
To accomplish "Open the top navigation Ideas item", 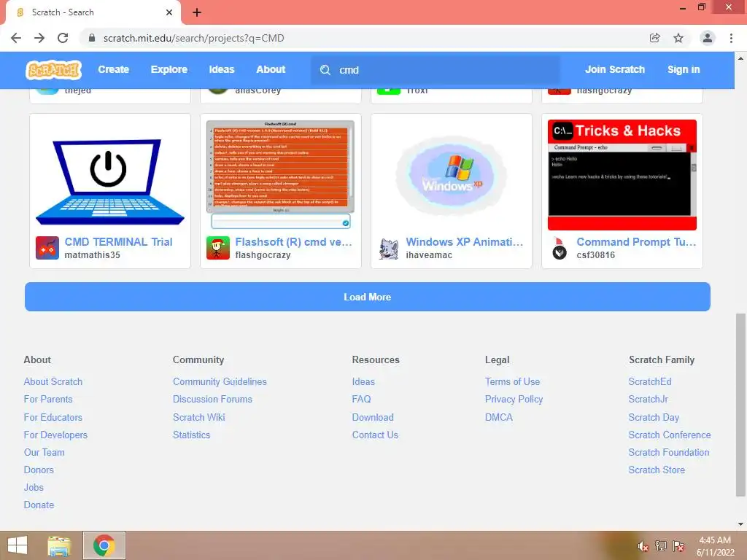I will point(222,69).
